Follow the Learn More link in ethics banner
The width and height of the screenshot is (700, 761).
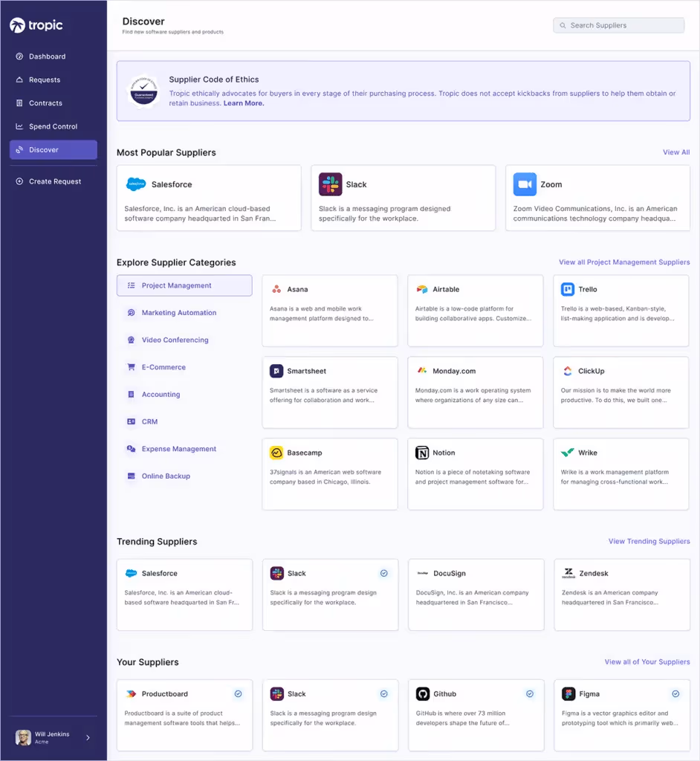(x=244, y=103)
